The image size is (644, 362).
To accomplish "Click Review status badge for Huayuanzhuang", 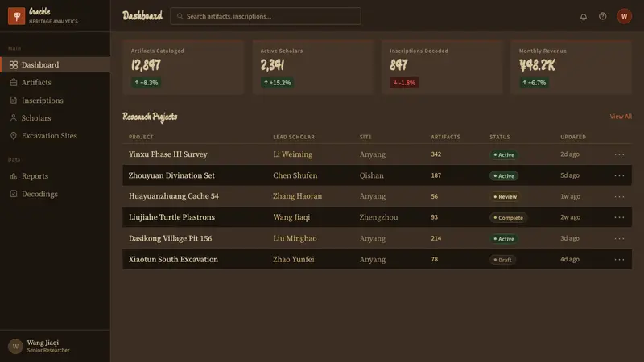I will tap(505, 196).
